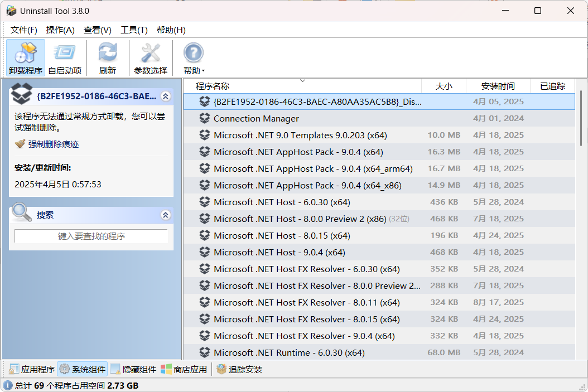The image size is (588, 392).
Task: Open the 帮助(H) menu
Action: (171, 30)
